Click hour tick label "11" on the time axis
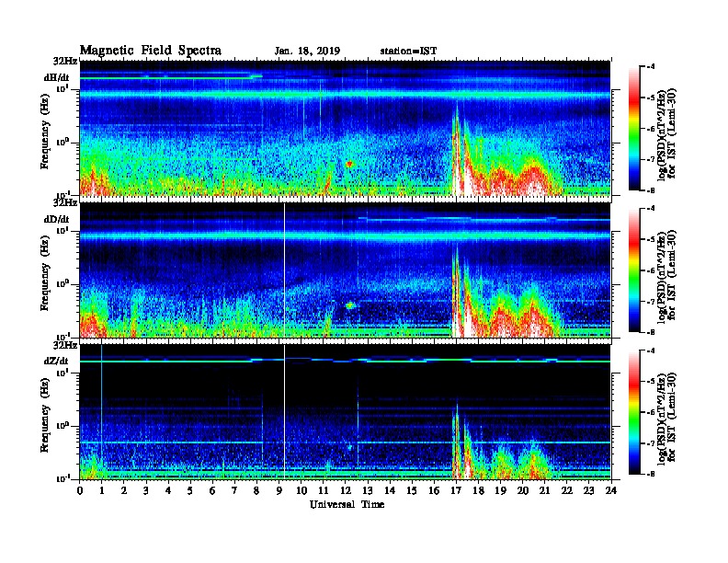728x563 pixels. click(324, 491)
